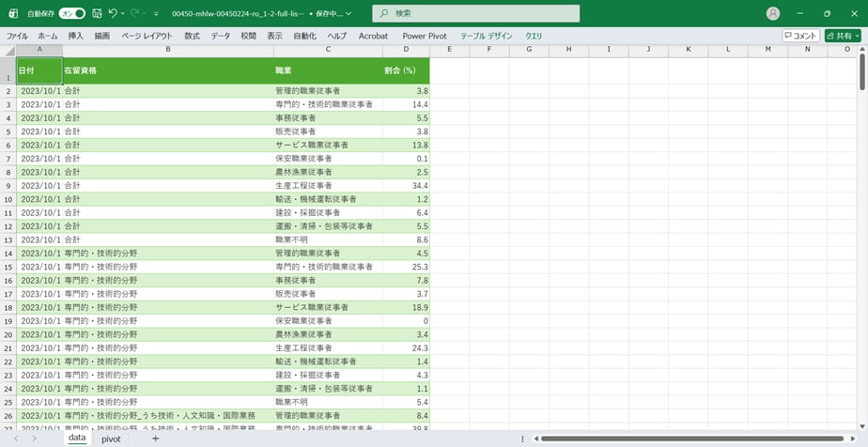
Task: Toggle the 自動保存 AutoSave switch
Action: click(x=71, y=14)
